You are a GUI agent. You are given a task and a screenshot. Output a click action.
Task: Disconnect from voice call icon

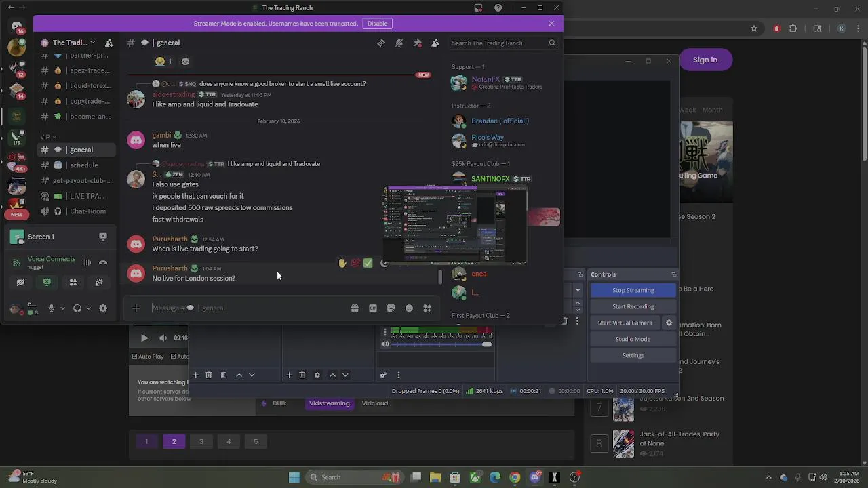point(103,262)
